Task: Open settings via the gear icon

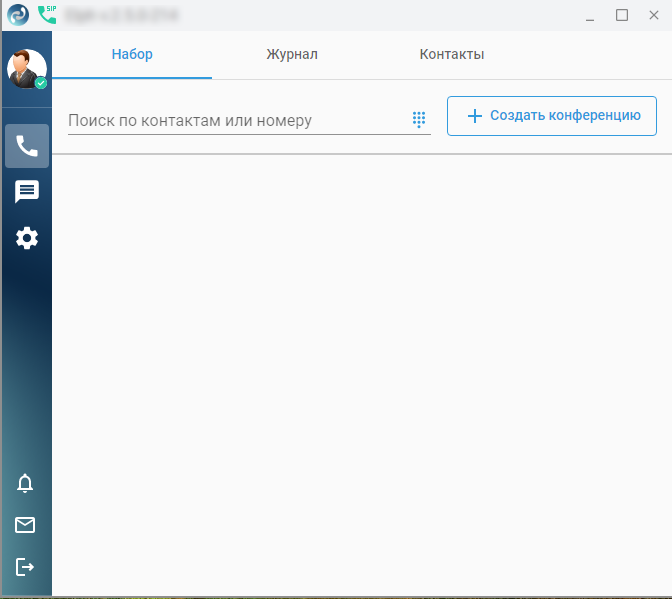Action: point(27,238)
